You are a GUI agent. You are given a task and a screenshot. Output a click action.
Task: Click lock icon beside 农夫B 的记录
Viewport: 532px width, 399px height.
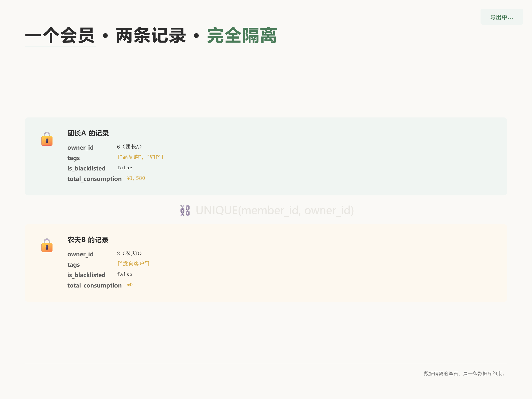(x=47, y=245)
